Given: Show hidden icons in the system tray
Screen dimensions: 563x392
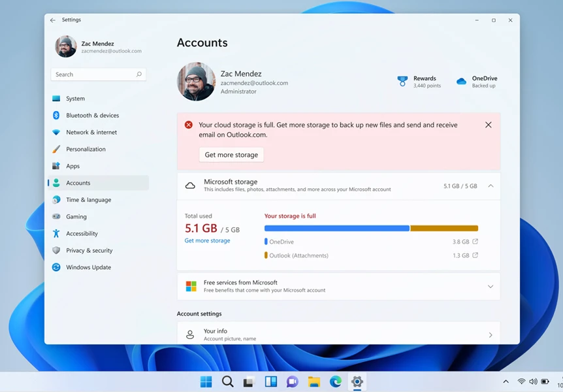Looking at the screenshot, I should pyautogui.click(x=506, y=382).
